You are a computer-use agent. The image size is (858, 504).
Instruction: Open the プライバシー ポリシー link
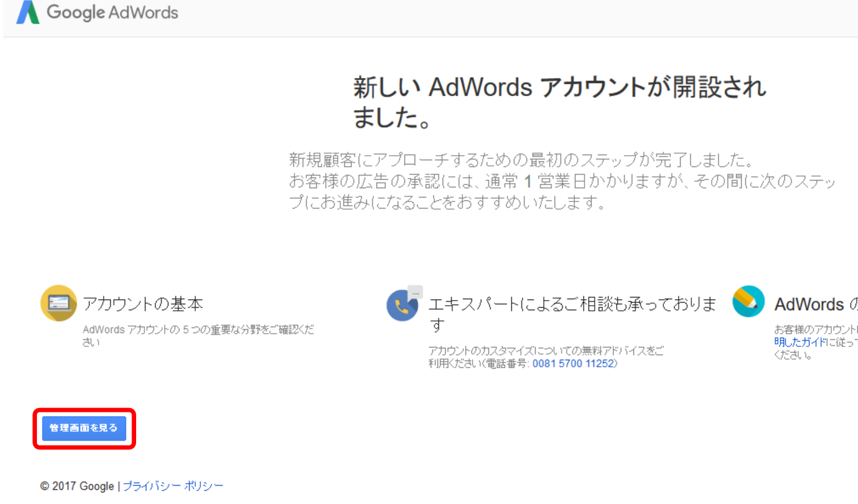(173, 486)
